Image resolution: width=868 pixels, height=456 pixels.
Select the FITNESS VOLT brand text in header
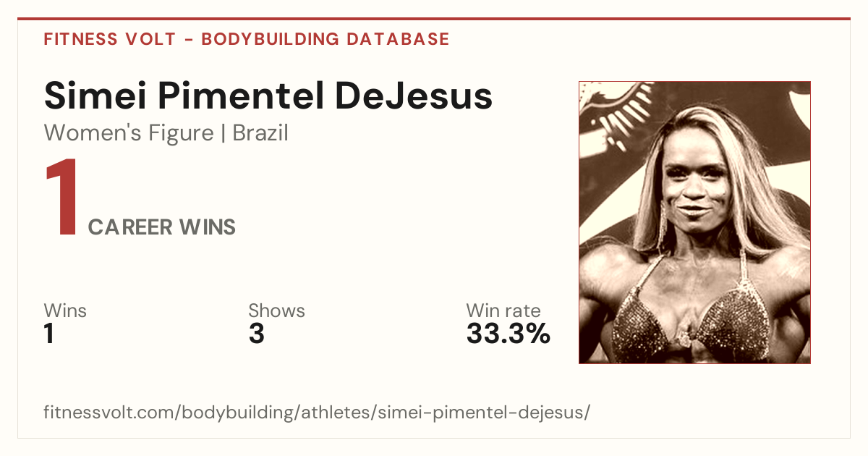pyautogui.click(x=109, y=39)
